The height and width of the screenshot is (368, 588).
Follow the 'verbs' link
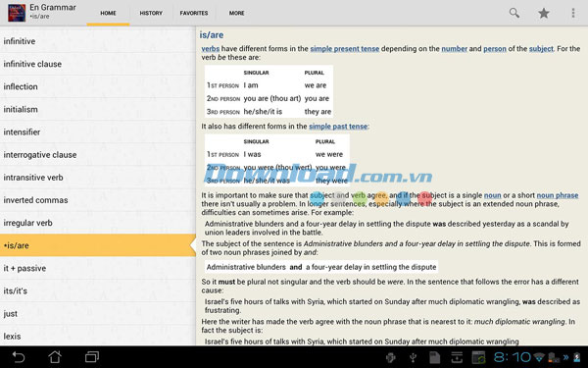(x=211, y=49)
